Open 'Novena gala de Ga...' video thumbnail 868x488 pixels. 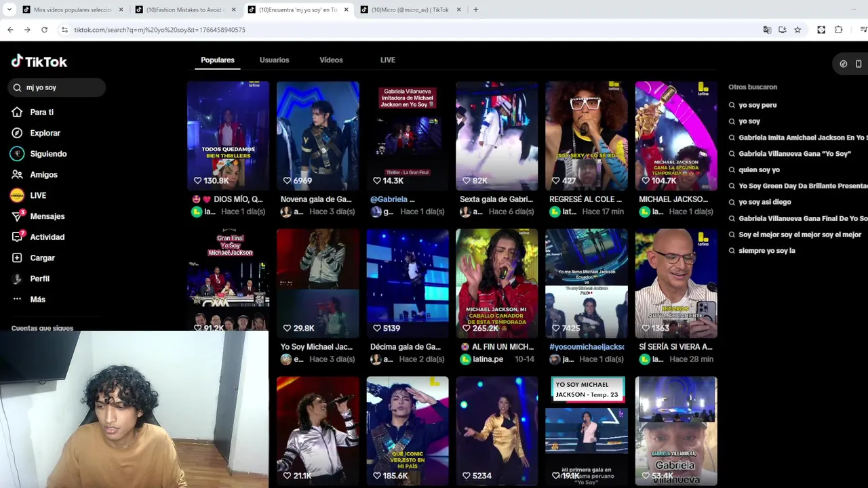(317, 136)
